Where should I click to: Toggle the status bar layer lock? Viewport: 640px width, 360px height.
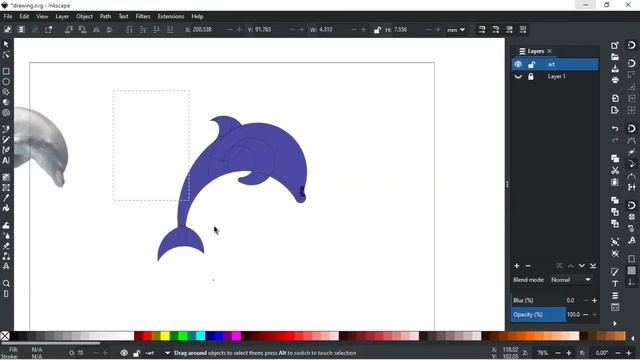click(x=137, y=353)
